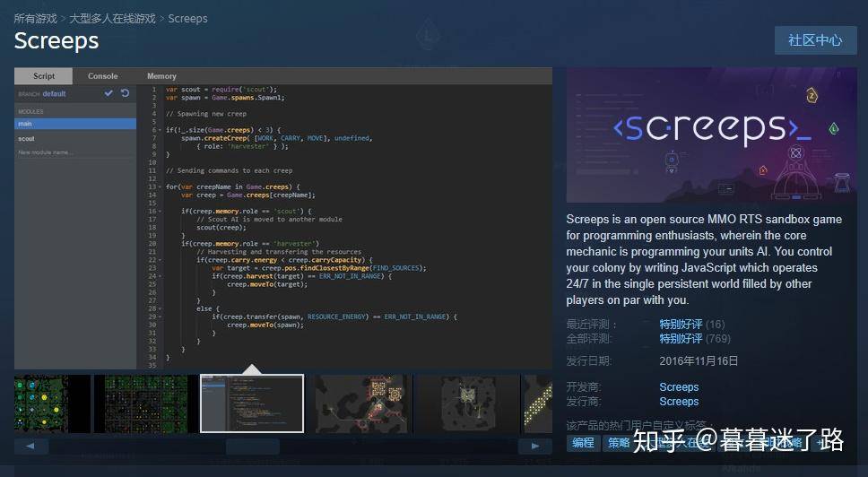868x477 pixels.
Task: Collapse the fold arrow at code line 28
Action: (x=161, y=308)
